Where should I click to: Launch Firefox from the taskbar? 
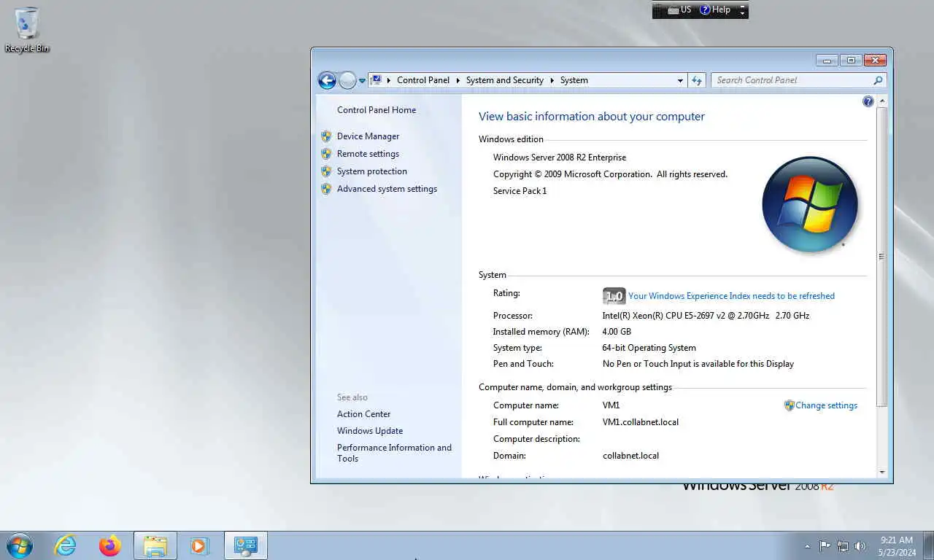click(109, 545)
